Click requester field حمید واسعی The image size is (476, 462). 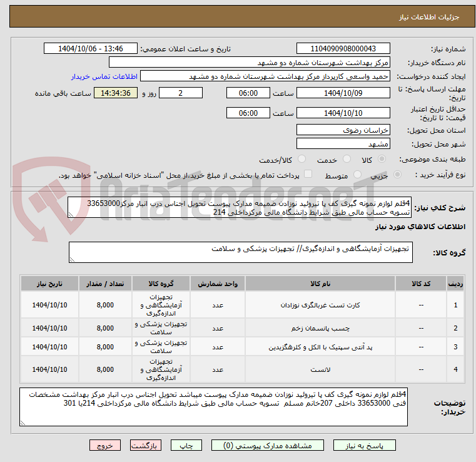click(265, 76)
